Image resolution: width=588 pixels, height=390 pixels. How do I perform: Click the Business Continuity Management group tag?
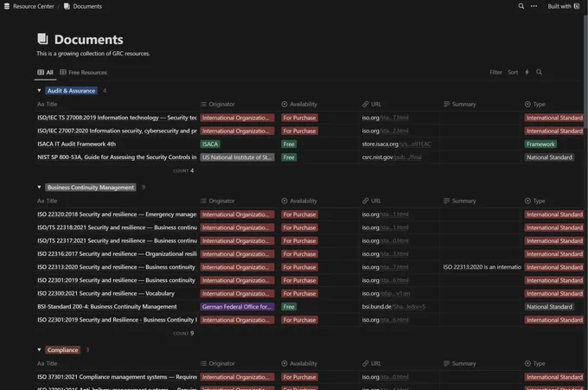coord(91,187)
